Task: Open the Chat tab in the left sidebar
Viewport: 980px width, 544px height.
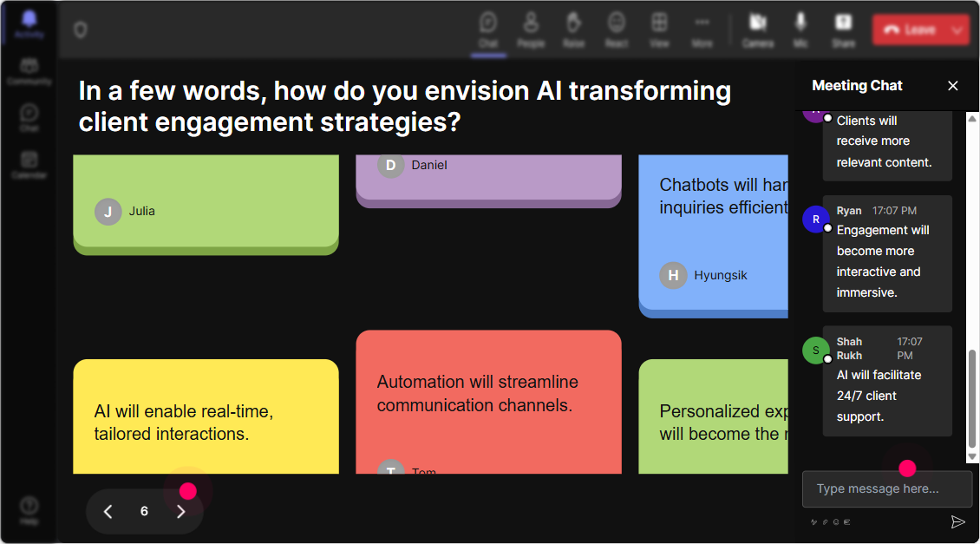Action: 29,118
